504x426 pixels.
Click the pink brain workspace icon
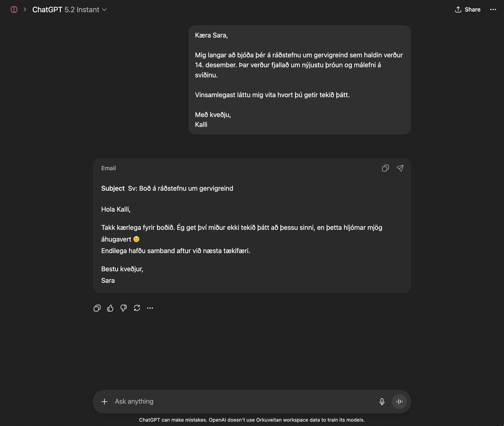(14, 10)
